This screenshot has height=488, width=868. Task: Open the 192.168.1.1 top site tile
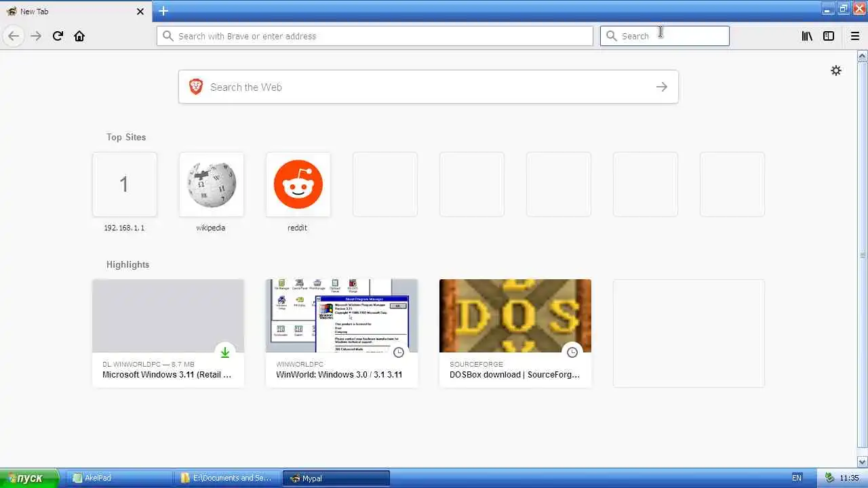(x=124, y=184)
